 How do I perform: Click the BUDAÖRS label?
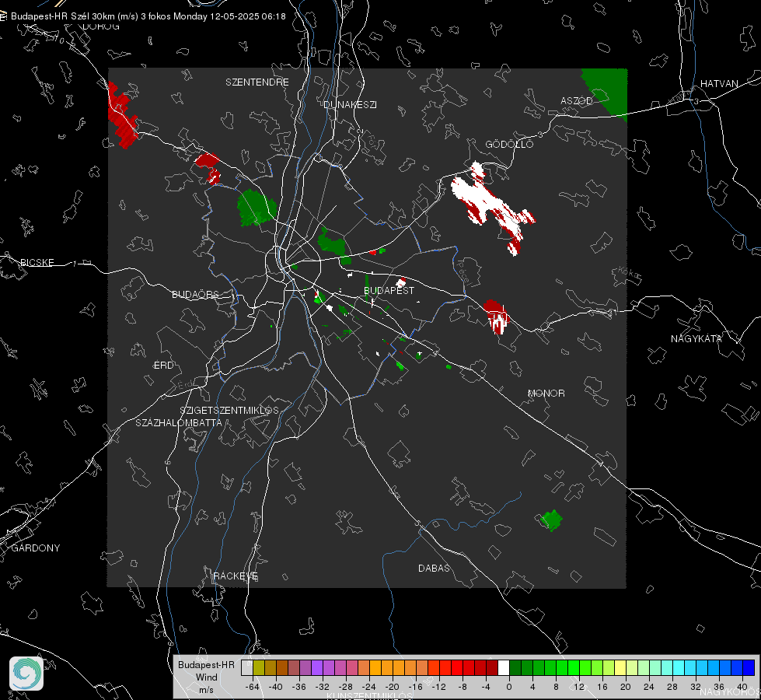coord(195,294)
